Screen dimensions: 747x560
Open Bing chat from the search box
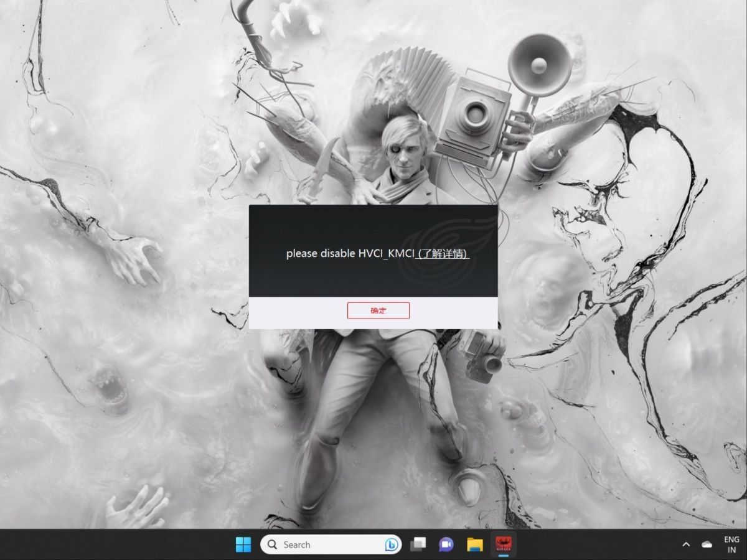pyautogui.click(x=392, y=544)
